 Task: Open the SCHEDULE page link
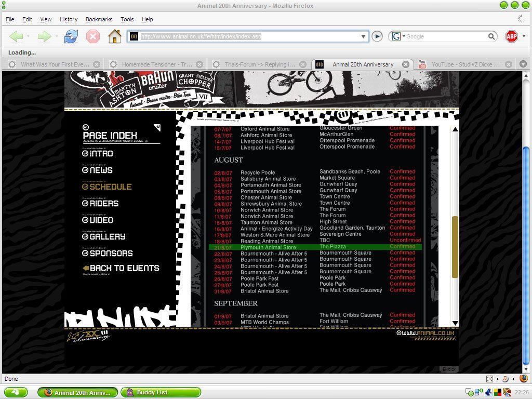107,187
